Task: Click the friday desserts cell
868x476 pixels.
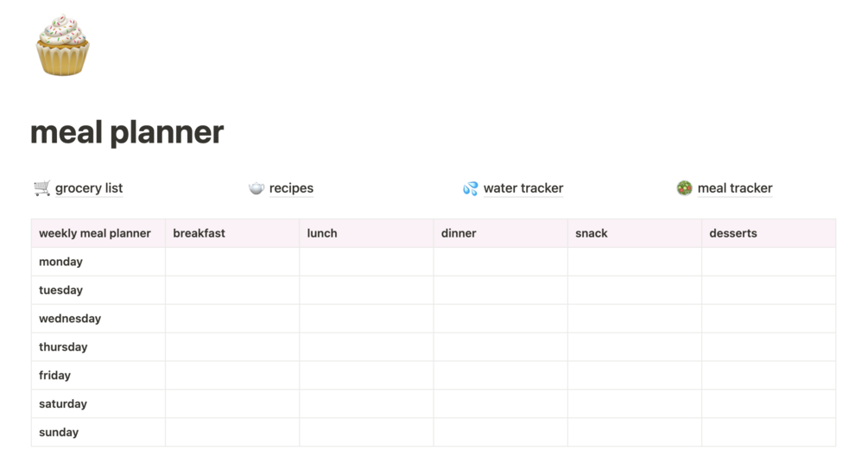Action: tap(769, 375)
